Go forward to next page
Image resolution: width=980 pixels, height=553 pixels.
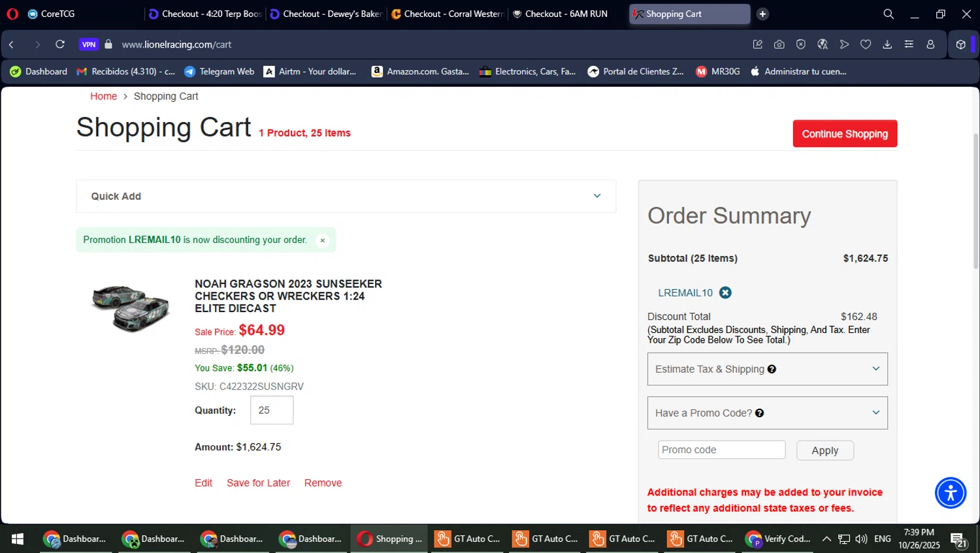[37, 44]
